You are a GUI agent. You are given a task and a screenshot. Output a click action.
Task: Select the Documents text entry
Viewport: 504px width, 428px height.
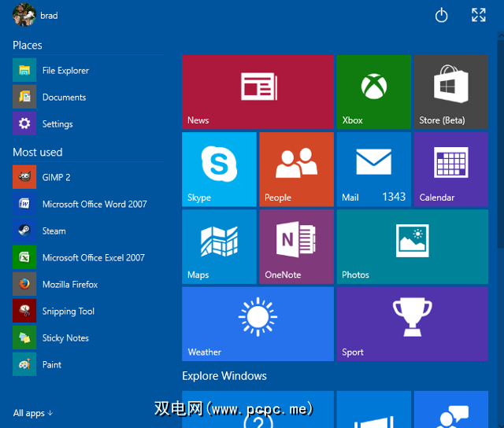(x=65, y=98)
